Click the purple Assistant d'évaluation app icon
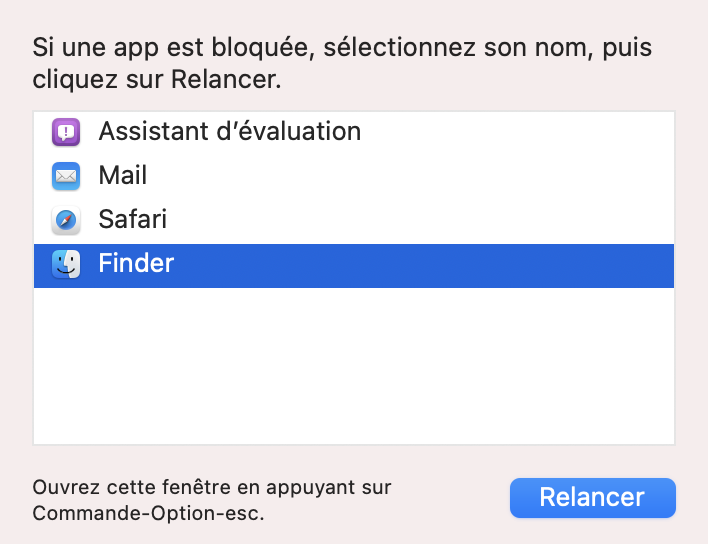The height and width of the screenshot is (544, 708). 66,132
